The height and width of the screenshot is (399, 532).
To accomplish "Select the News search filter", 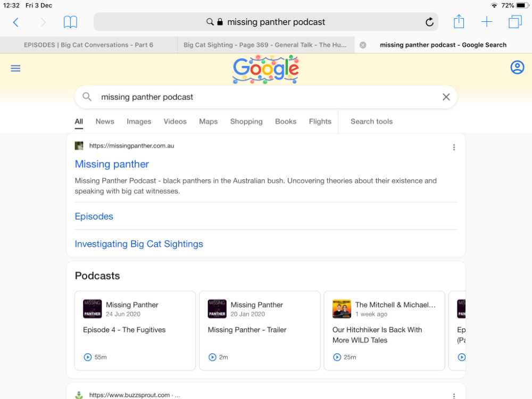I will [105, 121].
